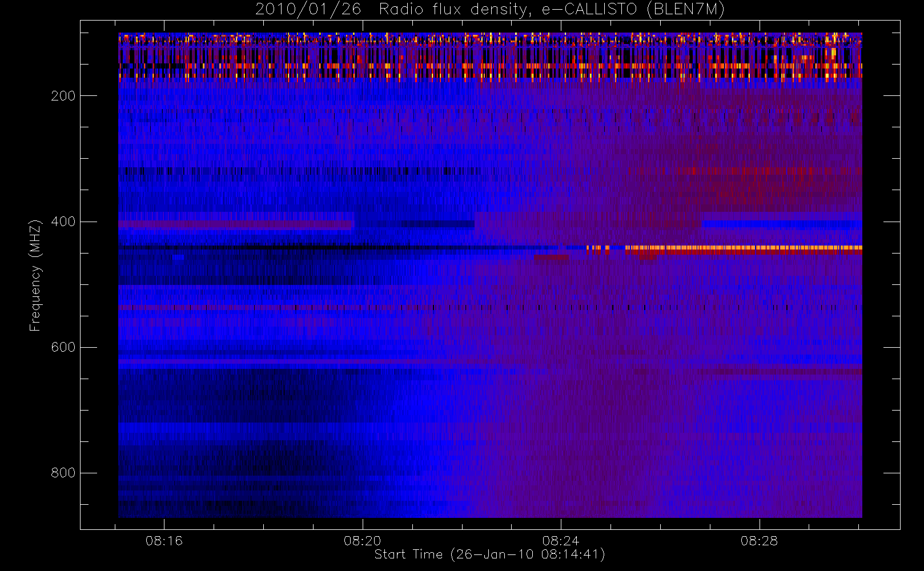Click the 08:24 time tick label
This screenshot has height=571, width=924.
pos(561,541)
